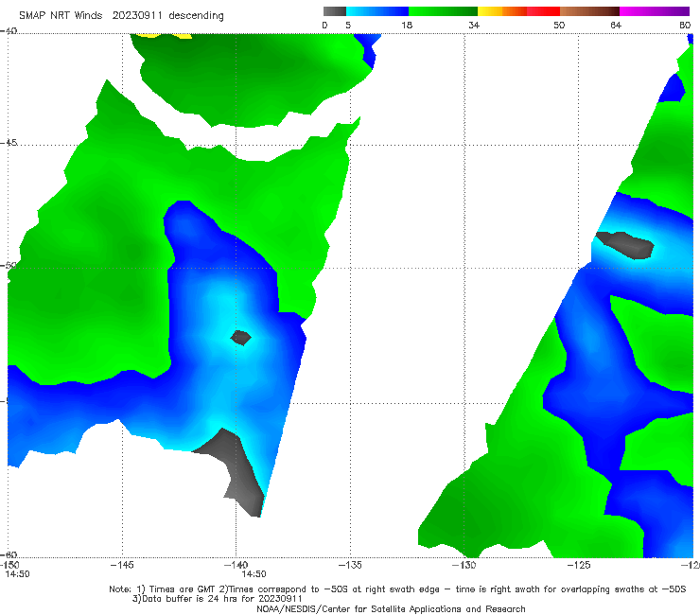
Task: Pick the red part of the color bar
Action: point(543,11)
